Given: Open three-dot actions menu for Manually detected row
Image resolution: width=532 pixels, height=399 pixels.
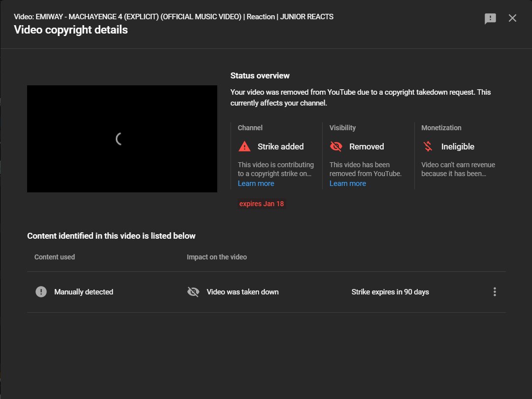Looking at the screenshot, I should point(495,291).
